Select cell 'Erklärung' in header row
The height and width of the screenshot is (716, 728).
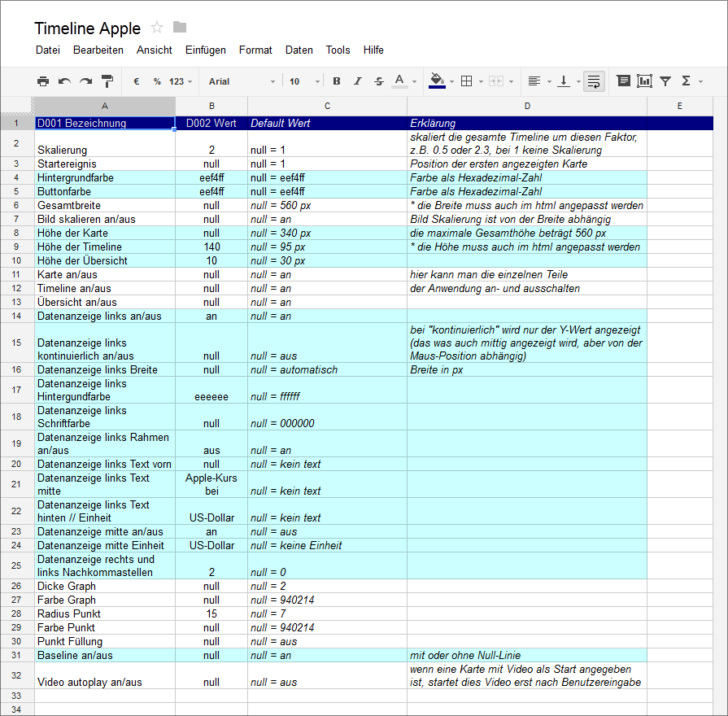527,123
